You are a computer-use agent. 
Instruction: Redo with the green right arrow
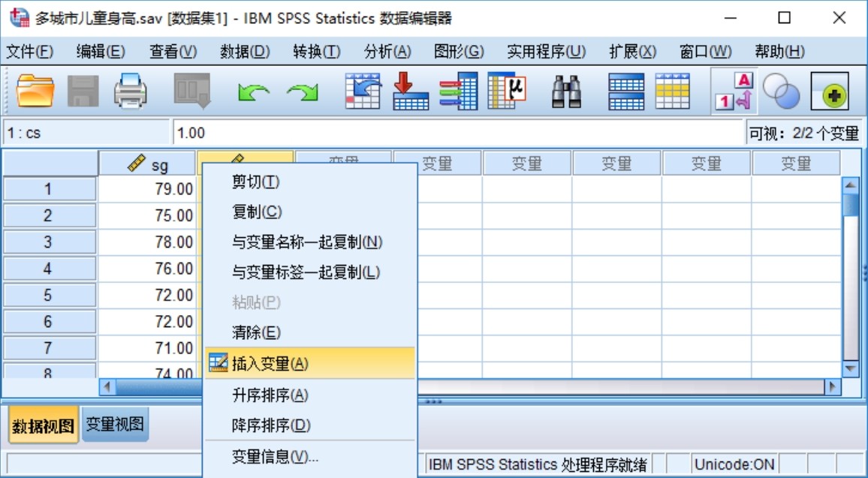coord(303,92)
